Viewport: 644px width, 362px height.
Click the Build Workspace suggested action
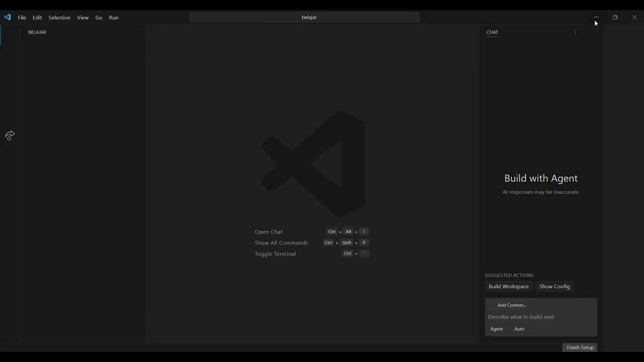pos(509,287)
